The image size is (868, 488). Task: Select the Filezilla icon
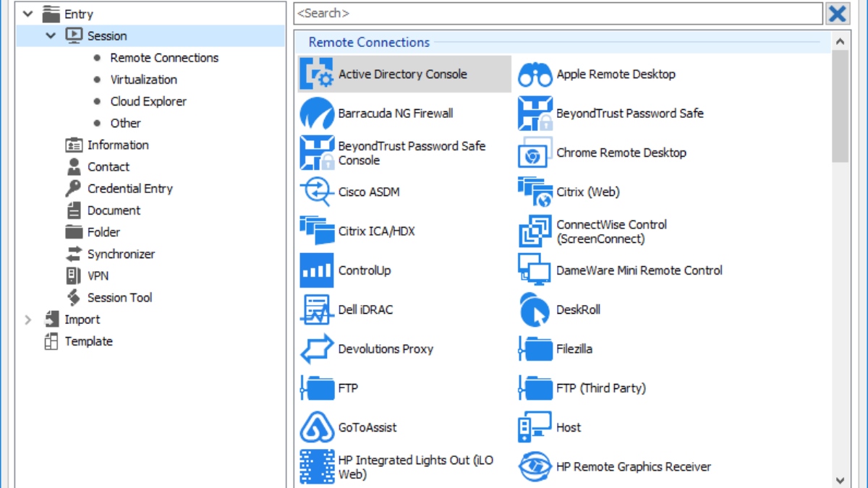pyautogui.click(x=535, y=349)
